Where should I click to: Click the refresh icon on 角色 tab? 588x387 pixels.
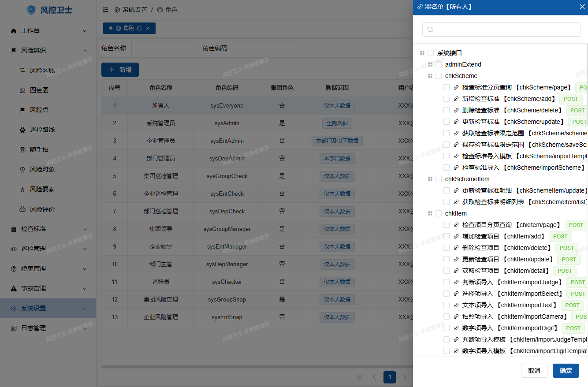(139, 28)
